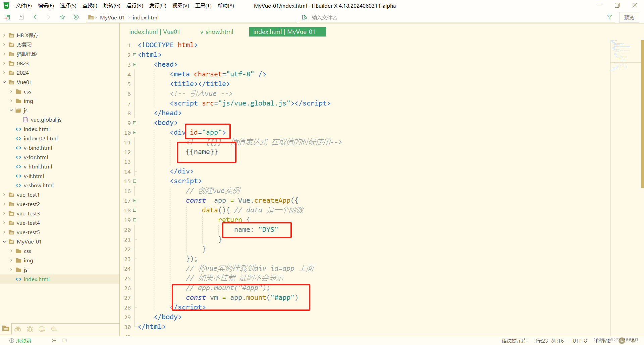Open the 视图(V) menu

(x=180, y=6)
